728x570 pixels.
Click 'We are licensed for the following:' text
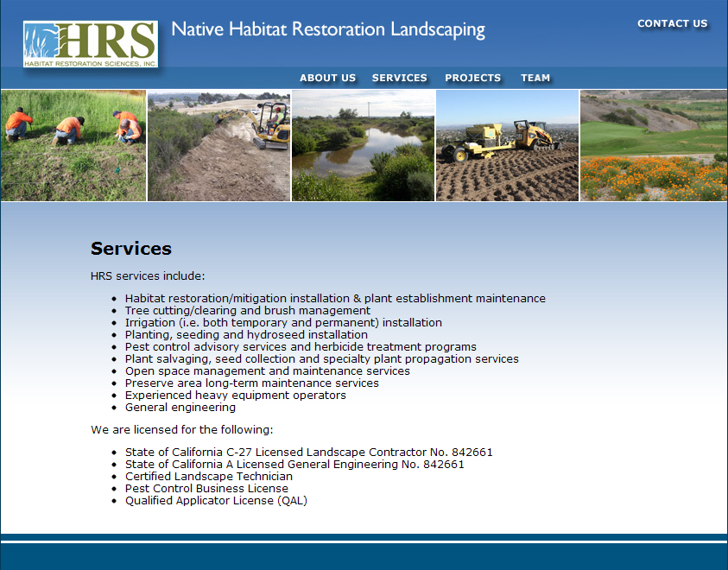(182, 429)
